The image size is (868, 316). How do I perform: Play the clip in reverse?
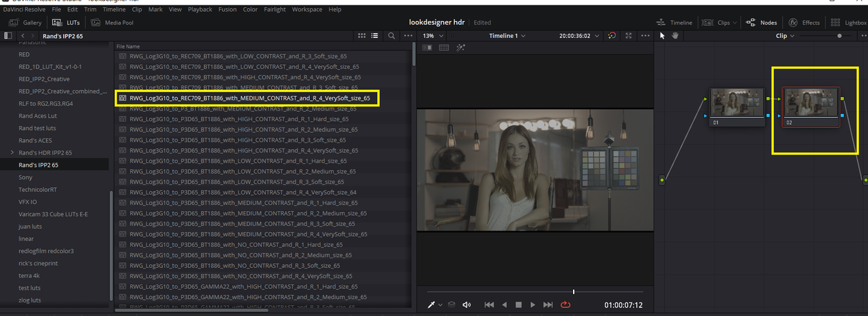(505, 305)
